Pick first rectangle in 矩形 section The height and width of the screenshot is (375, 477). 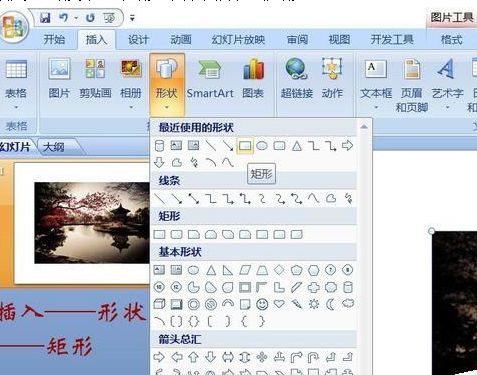(159, 235)
